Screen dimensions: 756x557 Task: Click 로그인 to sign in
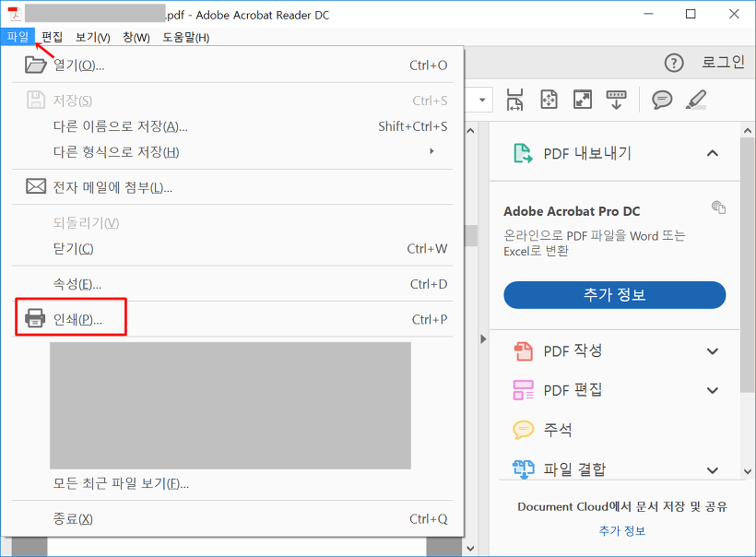click(x=723, y=62)
